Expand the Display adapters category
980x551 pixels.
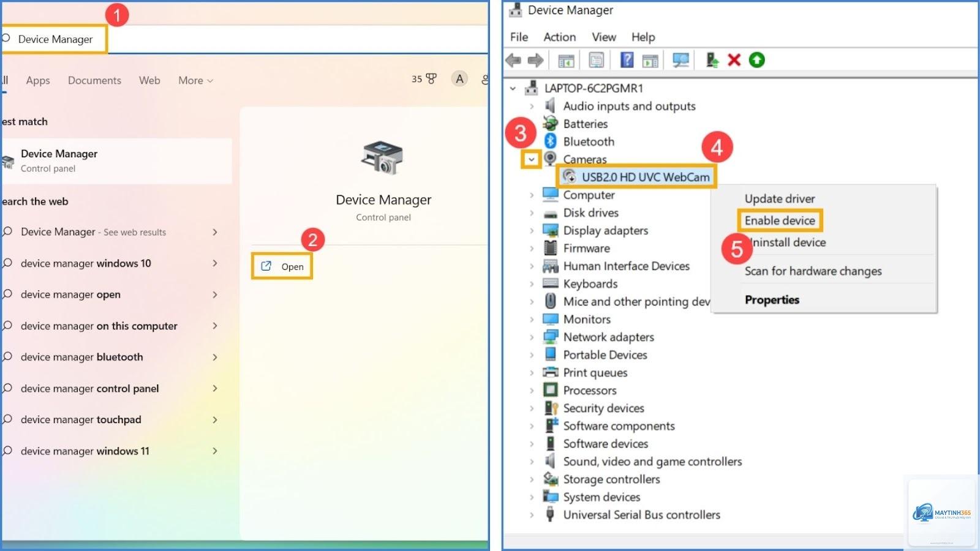point(531,231)
